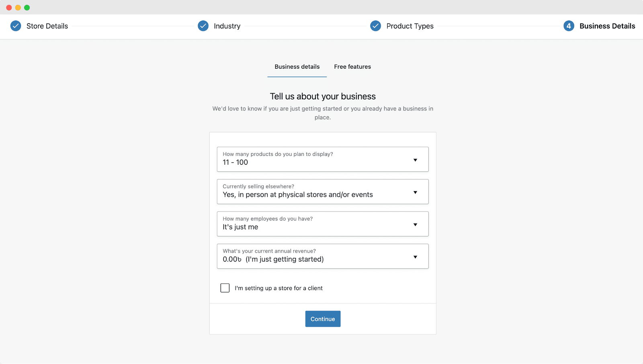Screen dimensions: 643x364
Task: Go back to Product Types step label
Action: (410, 26)
